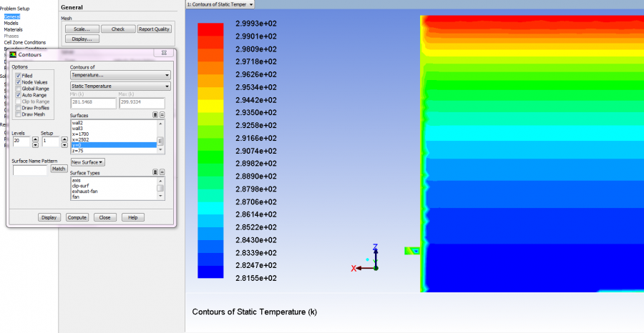Click the red top color band in legend
Viewport: 644px width, 333px height.
(x=211, y=29)
